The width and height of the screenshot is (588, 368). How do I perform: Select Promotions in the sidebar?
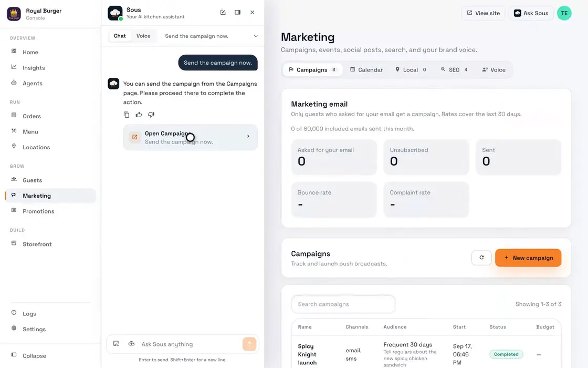[x=50, y=211]
